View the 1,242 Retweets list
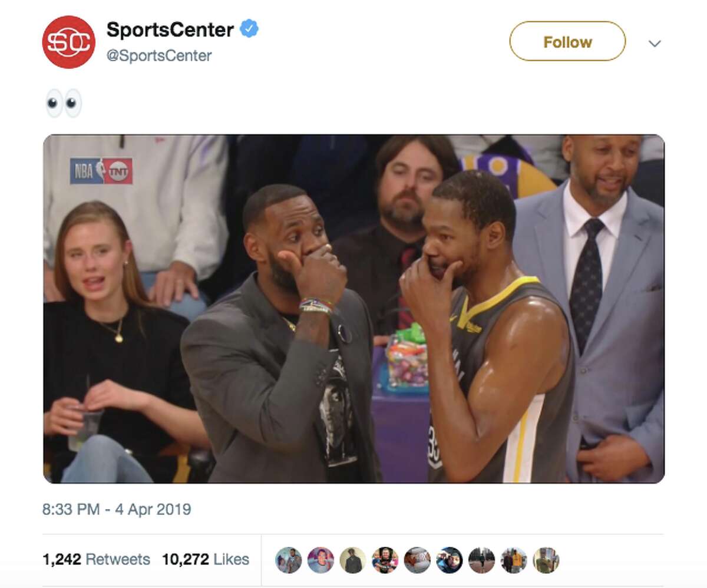The image size is (707, 588). click(x=96, y=559)
